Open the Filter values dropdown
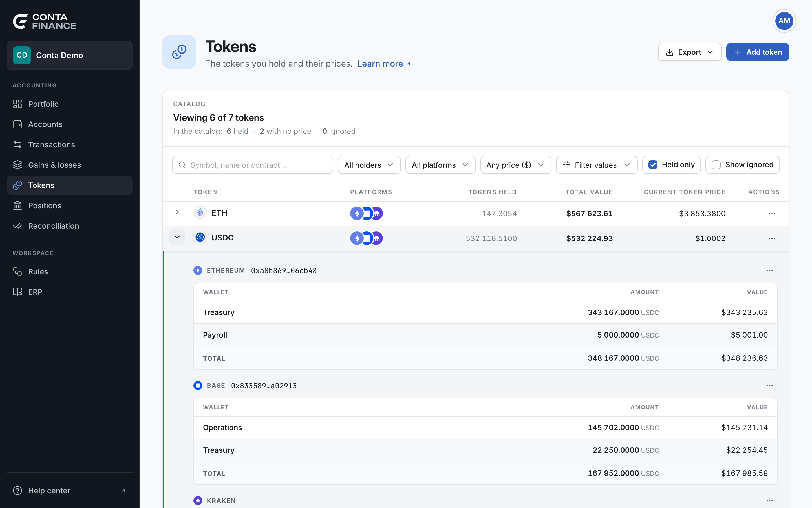The image size is (812, 508). (597, 165)
